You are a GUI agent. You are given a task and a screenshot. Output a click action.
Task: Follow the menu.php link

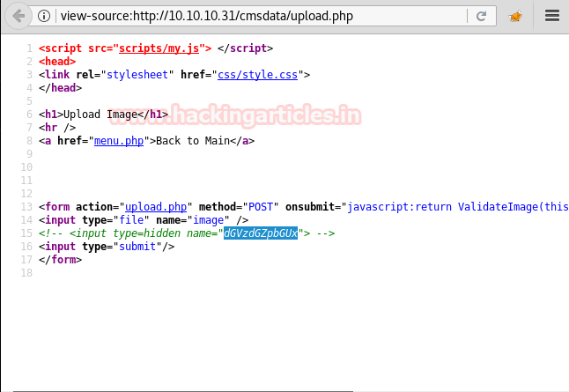coord(119,141)
